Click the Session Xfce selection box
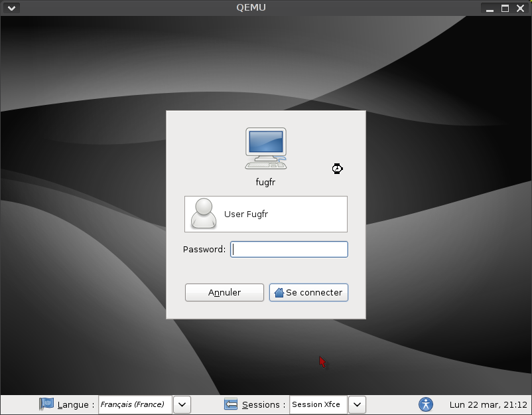Image resolution: width=532 pixels, height=415 pixels. (318, 404)
